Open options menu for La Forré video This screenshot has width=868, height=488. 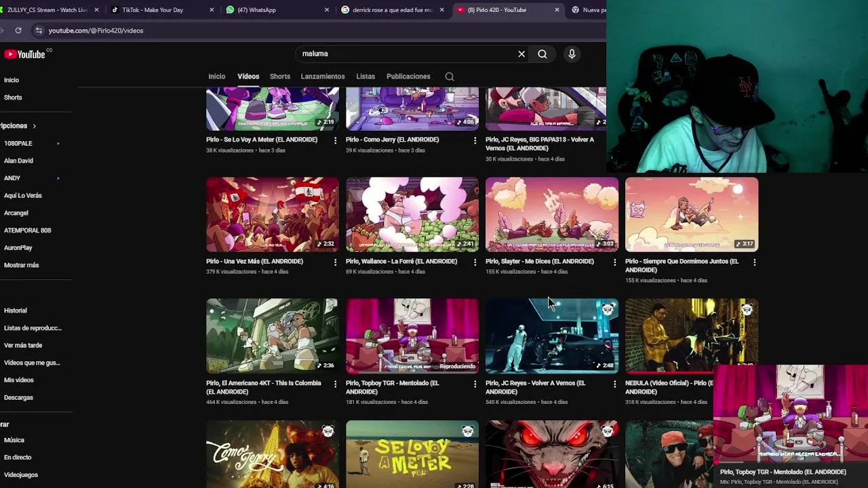[475, 262]
